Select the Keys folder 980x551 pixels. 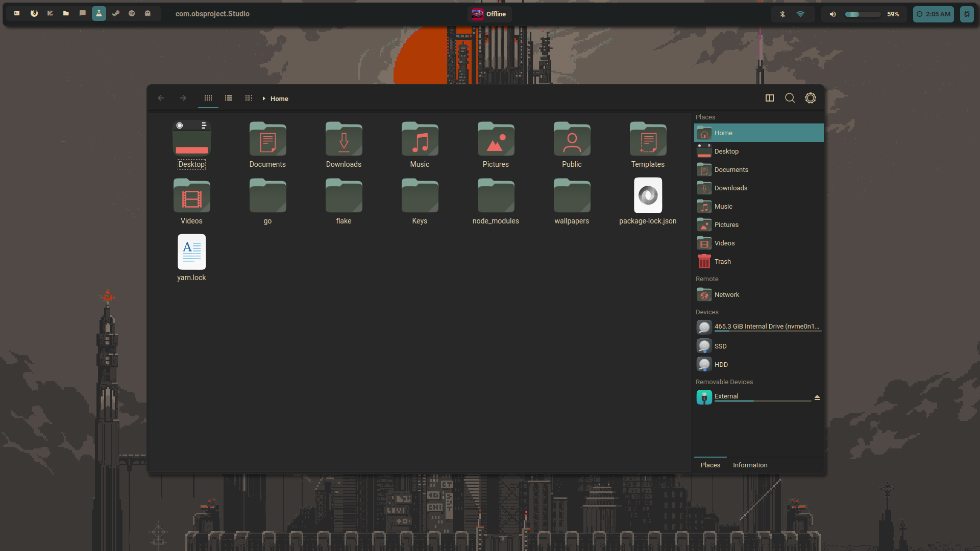420,202
